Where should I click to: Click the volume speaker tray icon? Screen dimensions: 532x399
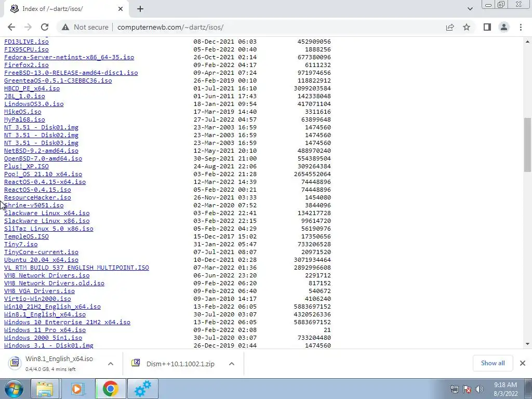[x=480, y=389]
